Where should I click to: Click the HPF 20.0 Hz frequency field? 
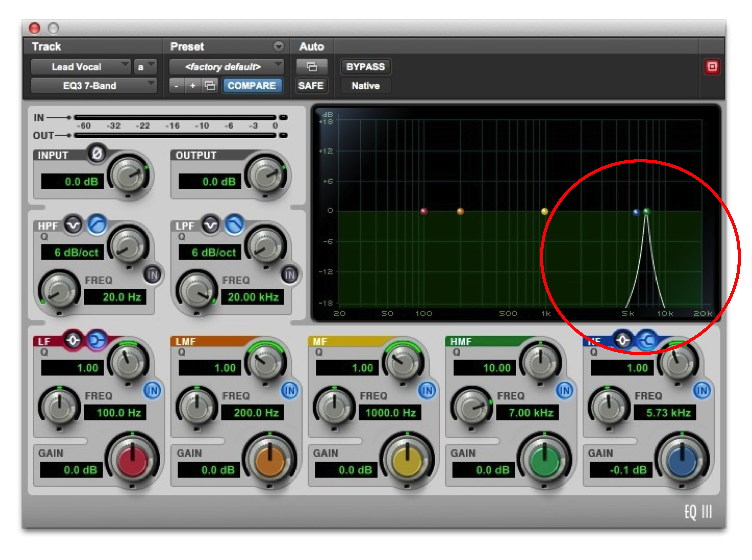coord(115,297)
